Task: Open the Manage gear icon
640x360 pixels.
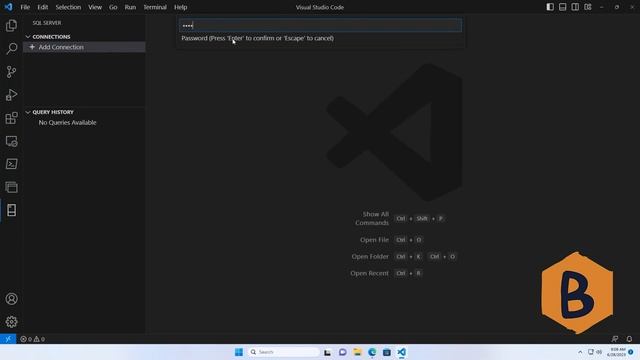Action: coord(11,322)
